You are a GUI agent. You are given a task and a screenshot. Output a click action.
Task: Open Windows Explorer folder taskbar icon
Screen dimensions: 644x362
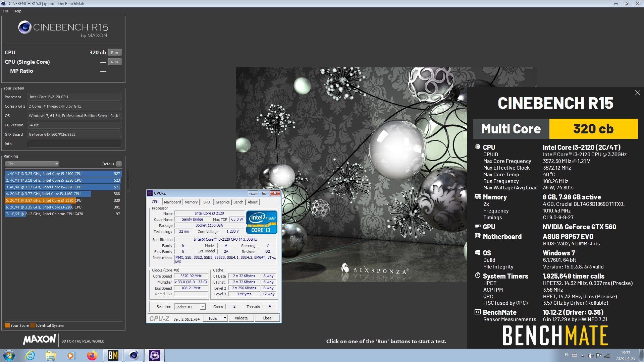tap(50, 355)
